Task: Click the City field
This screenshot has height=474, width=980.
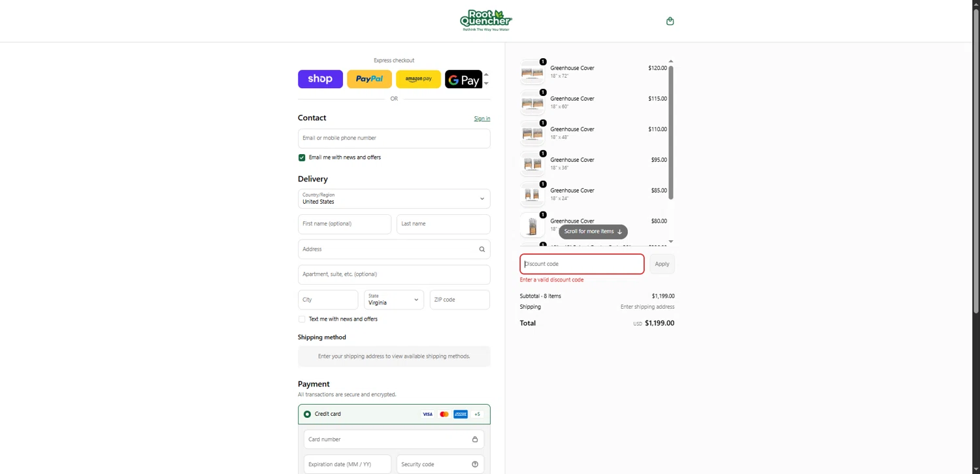Action: [x=328, y=300]
